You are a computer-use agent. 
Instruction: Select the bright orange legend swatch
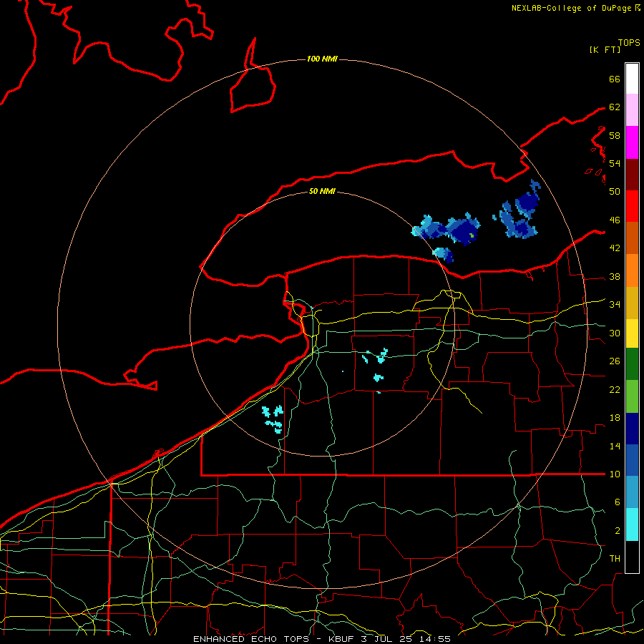pyautogui.click(x=632, y=270)
